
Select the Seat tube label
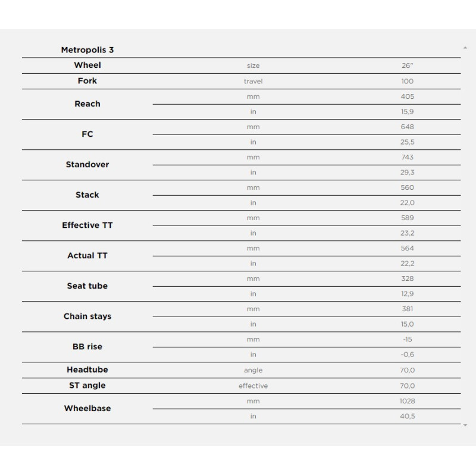pos(87,286)
